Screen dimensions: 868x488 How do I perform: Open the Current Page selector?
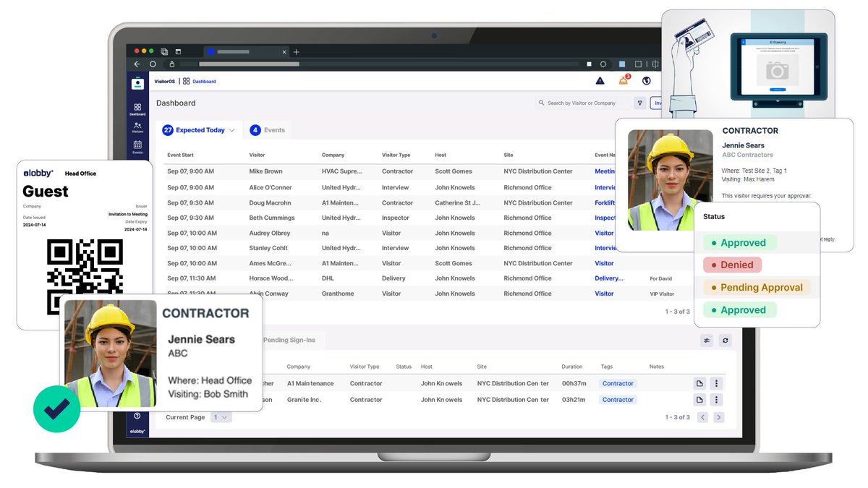coord(221,417)
